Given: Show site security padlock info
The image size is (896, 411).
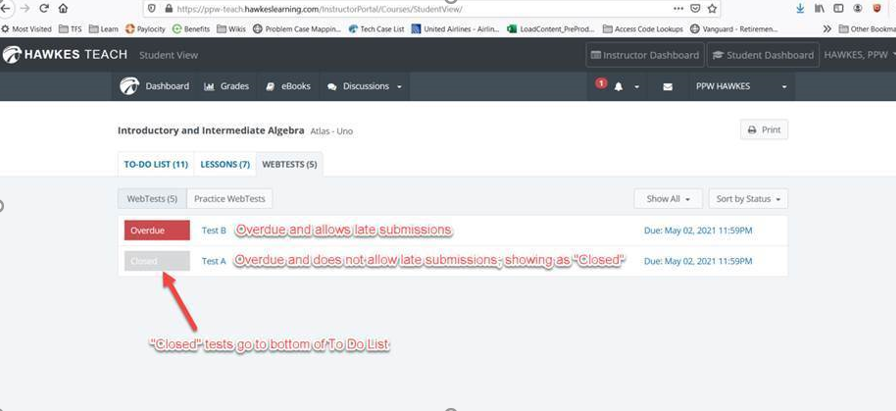Looking at the screenshot, I should tap(168, 9).
